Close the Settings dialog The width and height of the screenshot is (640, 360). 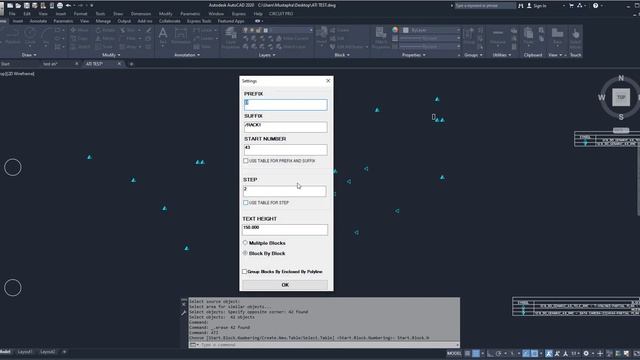pos(328,81)
